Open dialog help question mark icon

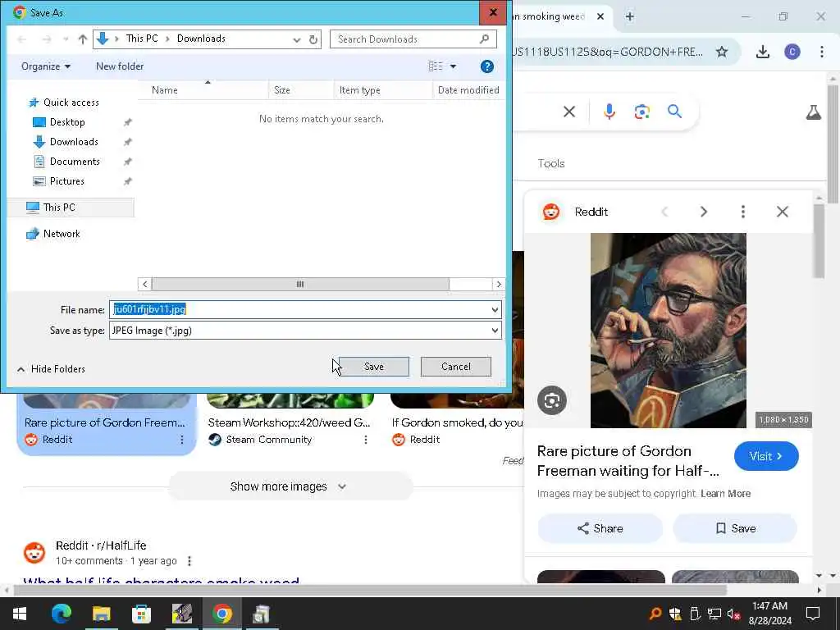coord(487,66)
